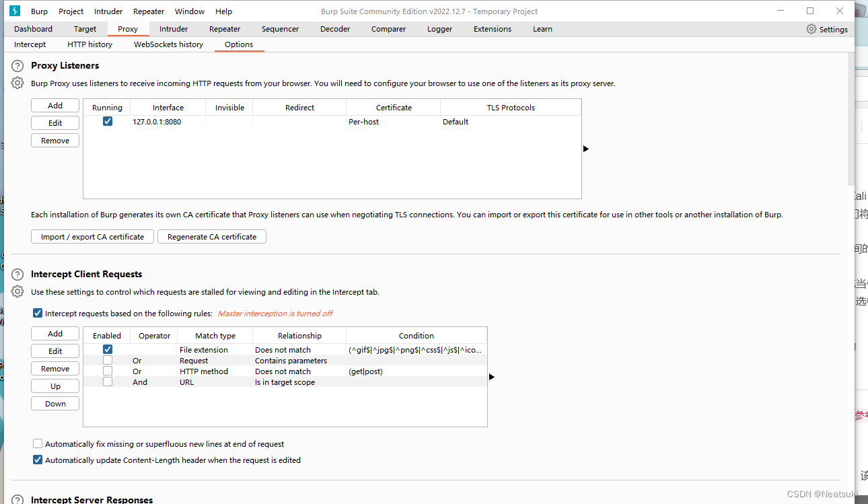Click the Burp Suite logo icon

click(x=15, y=11)
